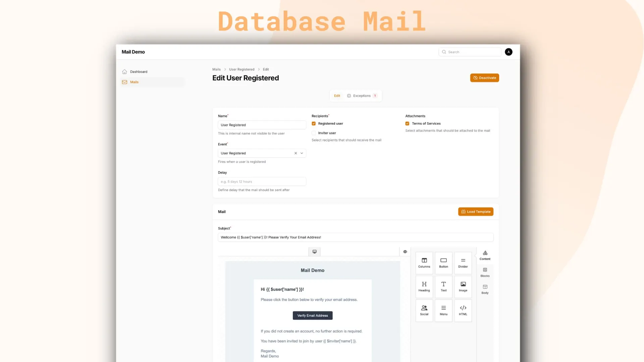Select the Social block
This screenshot has width=644, height=362.
tap(424, 310)
